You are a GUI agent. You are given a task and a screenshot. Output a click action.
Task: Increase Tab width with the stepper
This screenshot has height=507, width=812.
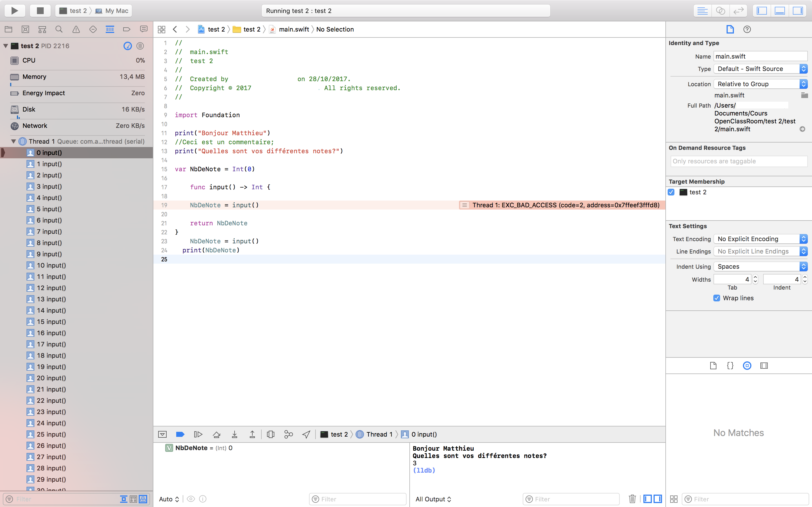pyautogui.click(x=755, y=277)
